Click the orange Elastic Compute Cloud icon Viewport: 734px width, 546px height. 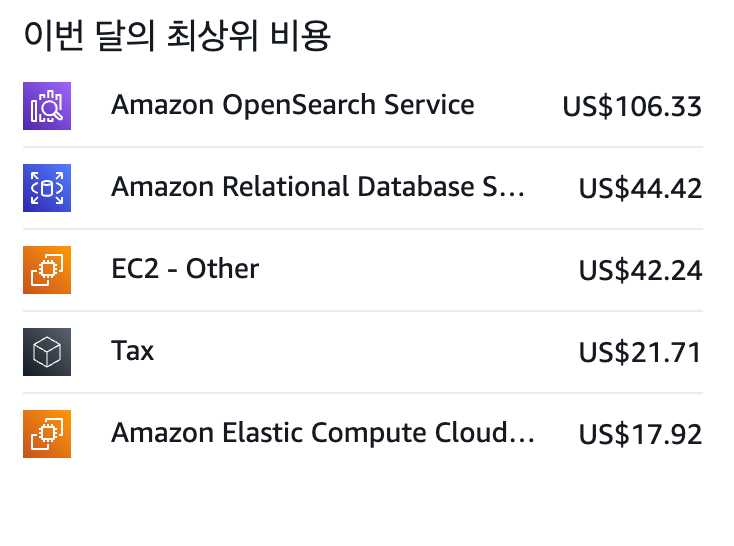pyautogui.click(x=47, y=434)
